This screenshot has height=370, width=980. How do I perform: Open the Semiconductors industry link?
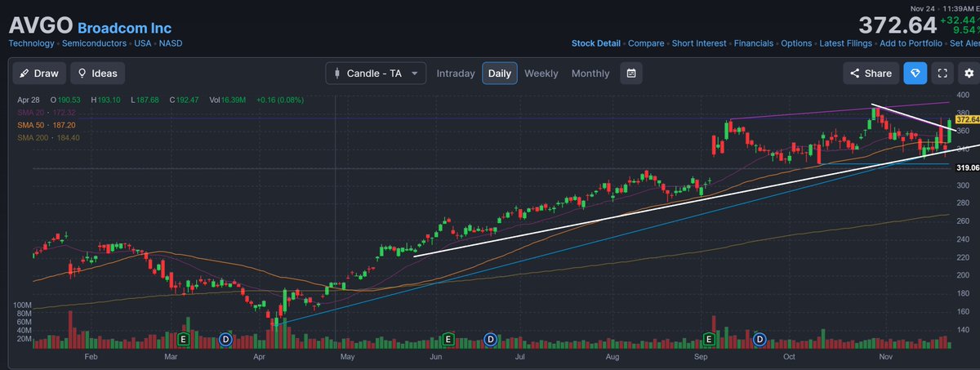point(95,43)
